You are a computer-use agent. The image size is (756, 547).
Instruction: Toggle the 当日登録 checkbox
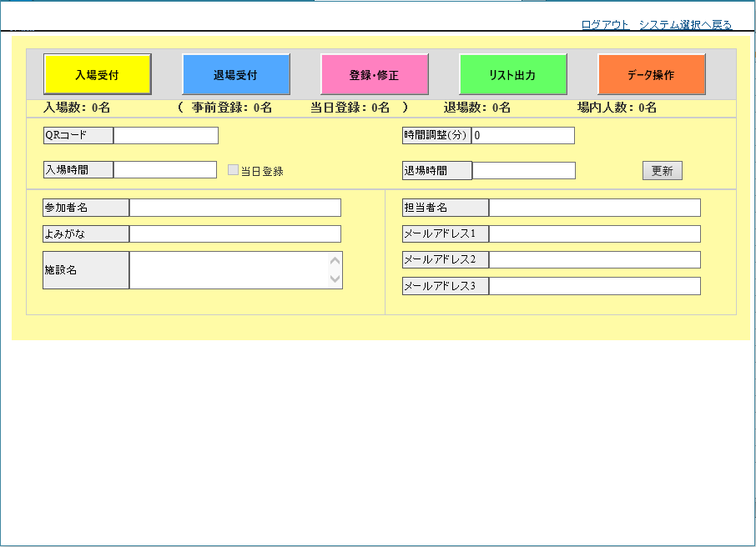click(233, 169)
